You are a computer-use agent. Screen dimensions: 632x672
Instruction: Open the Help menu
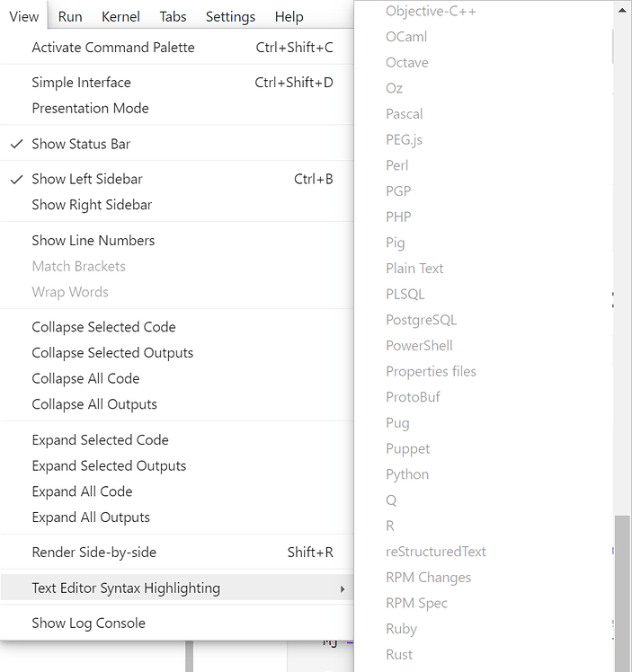tap(289, 16)
